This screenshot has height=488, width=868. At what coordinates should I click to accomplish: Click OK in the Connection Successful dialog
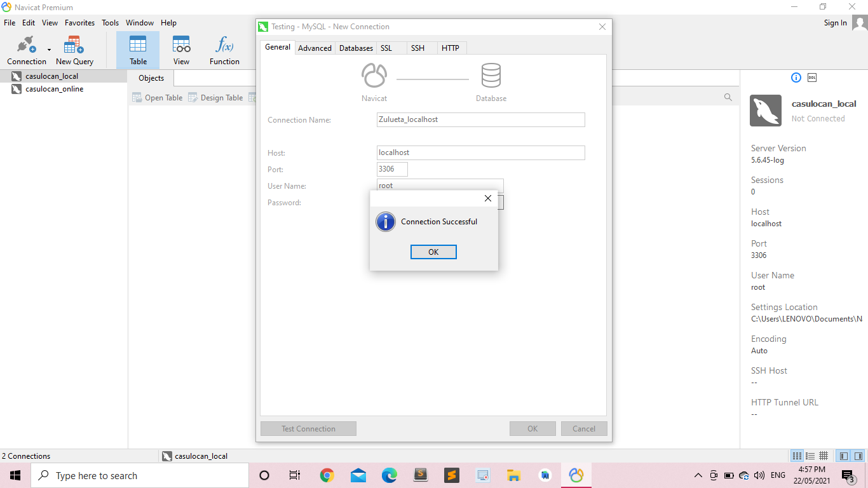click(x=433, y=252)
